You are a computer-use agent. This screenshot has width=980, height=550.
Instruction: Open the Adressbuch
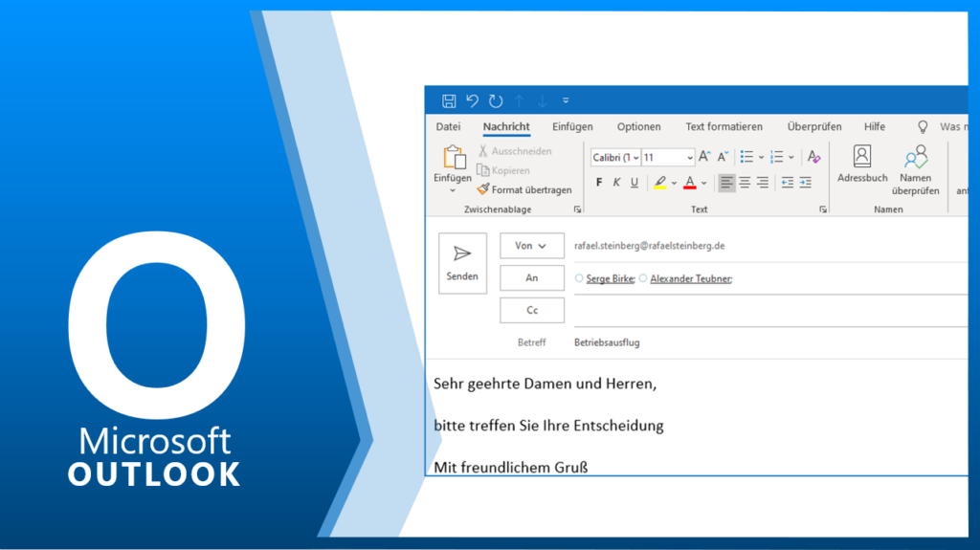coord(862,165)
